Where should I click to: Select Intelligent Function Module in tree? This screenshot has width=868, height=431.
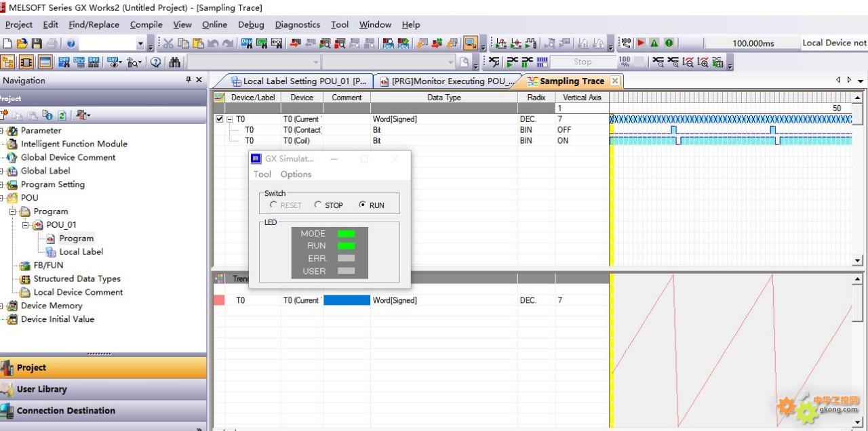pos(73,144)
